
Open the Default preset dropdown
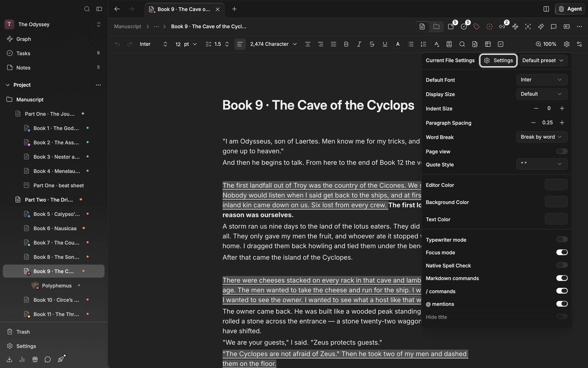coord(543,60)
